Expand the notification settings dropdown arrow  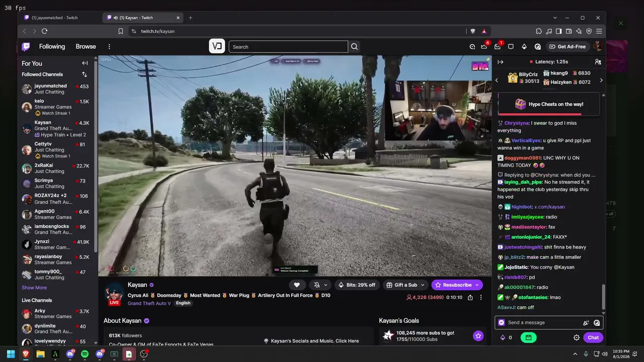pos(326,285)
